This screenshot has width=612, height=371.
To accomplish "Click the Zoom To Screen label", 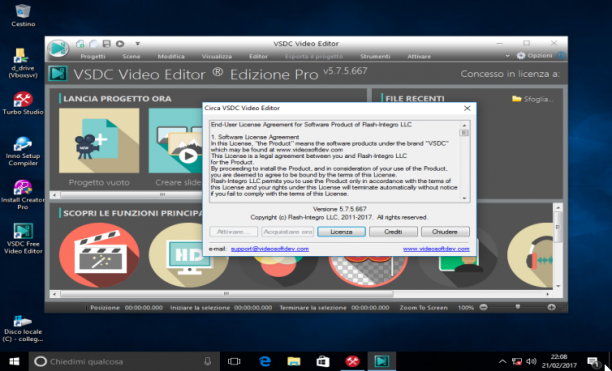I will (423, 308).
